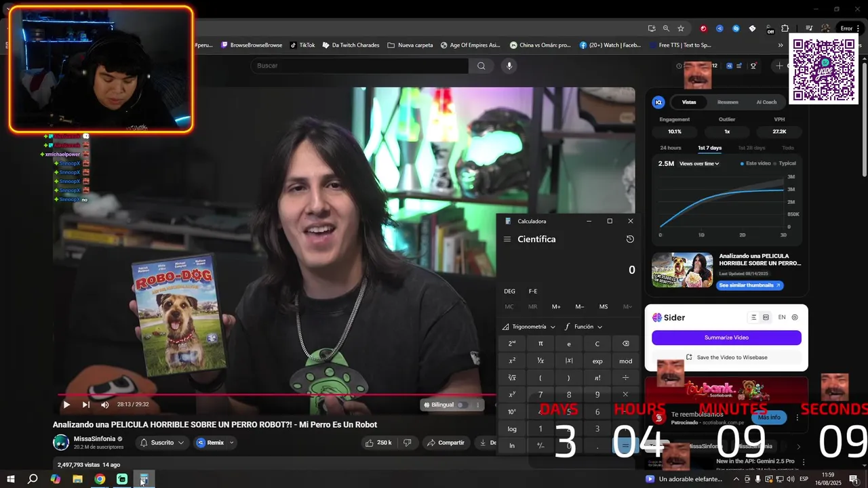This screenshot has height=488, width=868.
Task: Select the 1st 7 days range tab
Action: (710, 148)
